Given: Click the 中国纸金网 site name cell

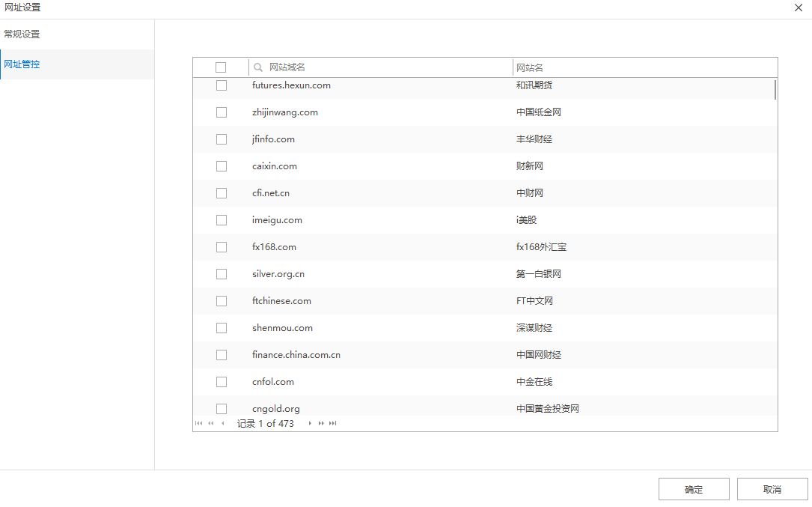Looking at the screenshot, I should pyautogui.click(x=539, y=112).
